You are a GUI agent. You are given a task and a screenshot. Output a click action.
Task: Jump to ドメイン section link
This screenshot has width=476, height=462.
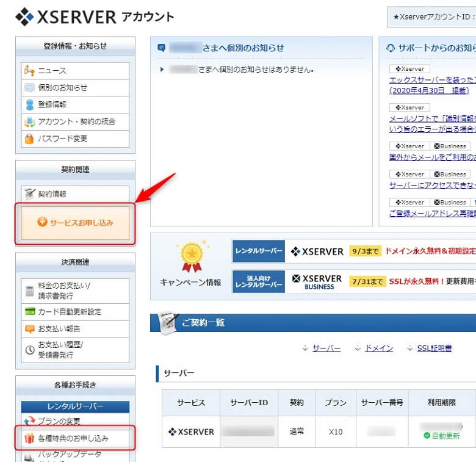379,348
